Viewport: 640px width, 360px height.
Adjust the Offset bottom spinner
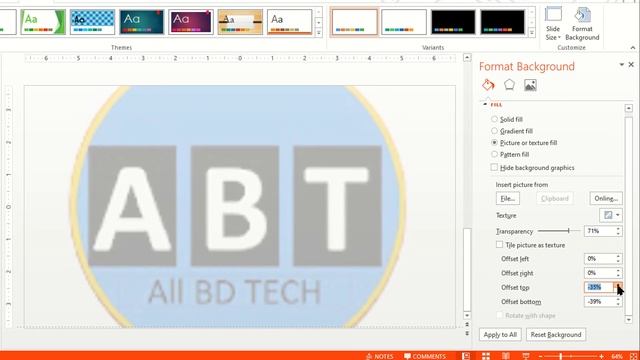(618, 302)
